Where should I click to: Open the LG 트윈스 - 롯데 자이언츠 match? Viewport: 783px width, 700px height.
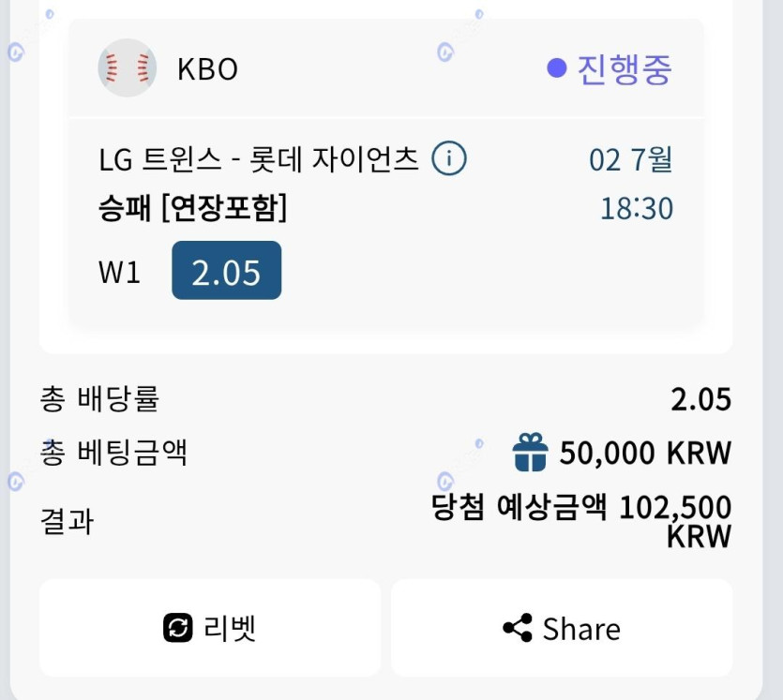[258, 160]
